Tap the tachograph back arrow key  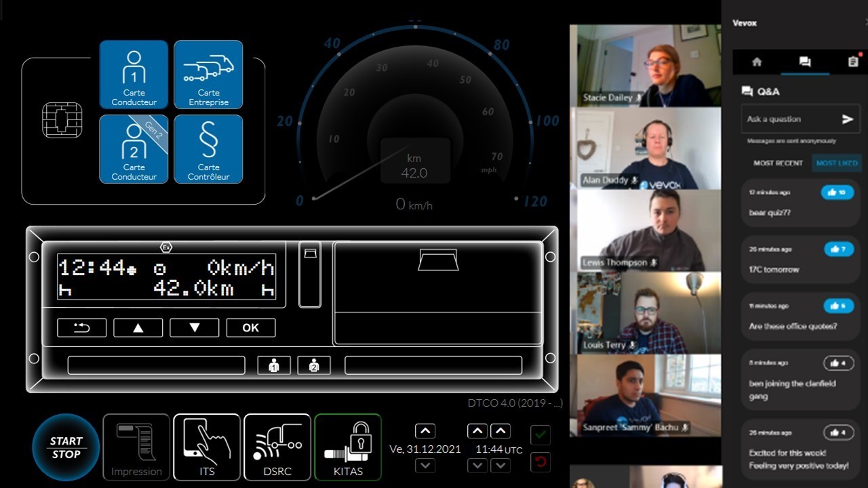[x=82, y=328]
